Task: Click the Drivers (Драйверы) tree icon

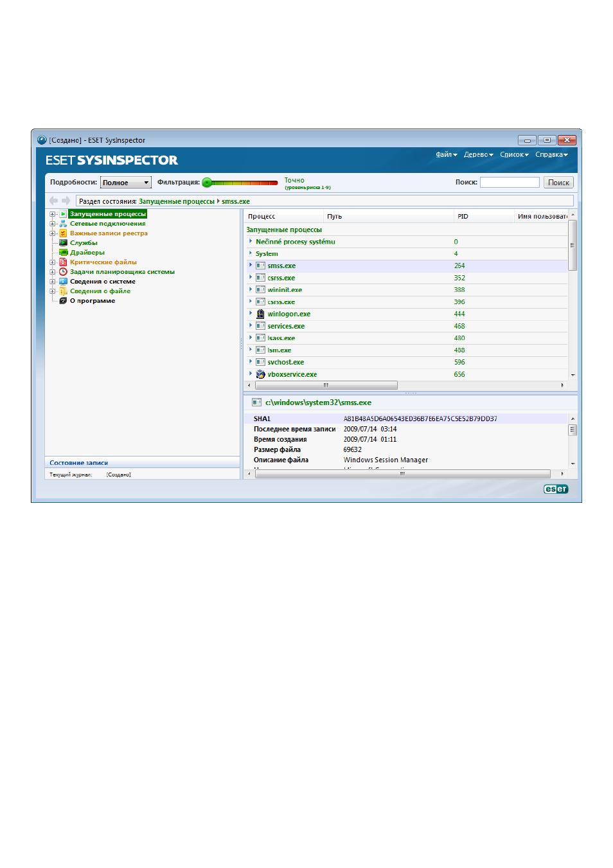Action: tap(64, 253)
